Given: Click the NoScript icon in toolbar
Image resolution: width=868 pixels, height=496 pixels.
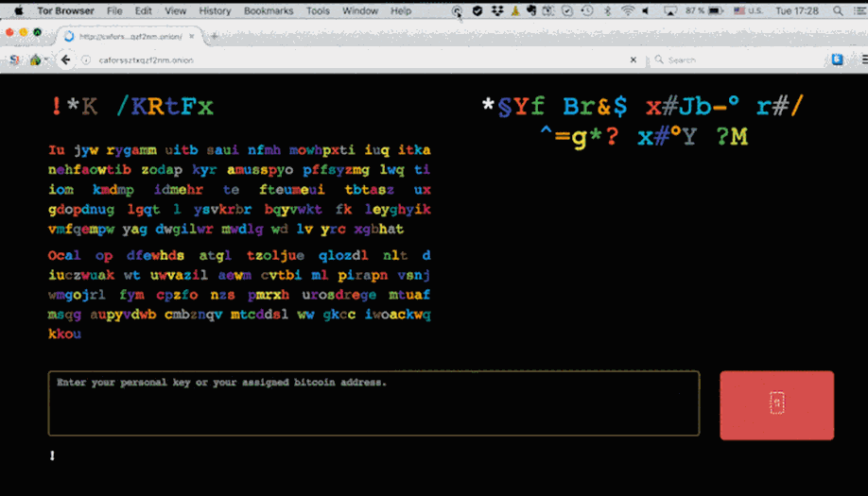Looking at the screenshot, I should [13, 60].
